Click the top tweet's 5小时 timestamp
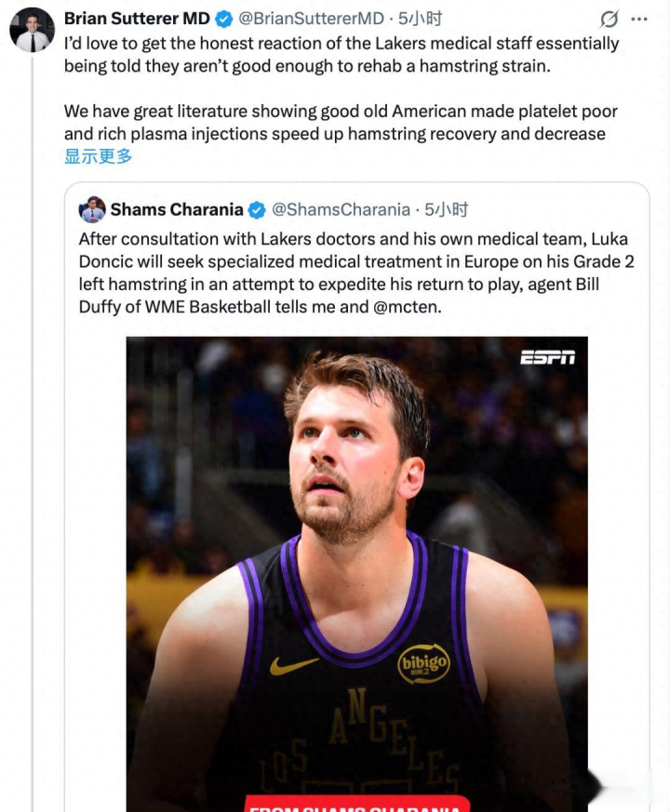This screenshot has width=670, height=812. [420, 19]
